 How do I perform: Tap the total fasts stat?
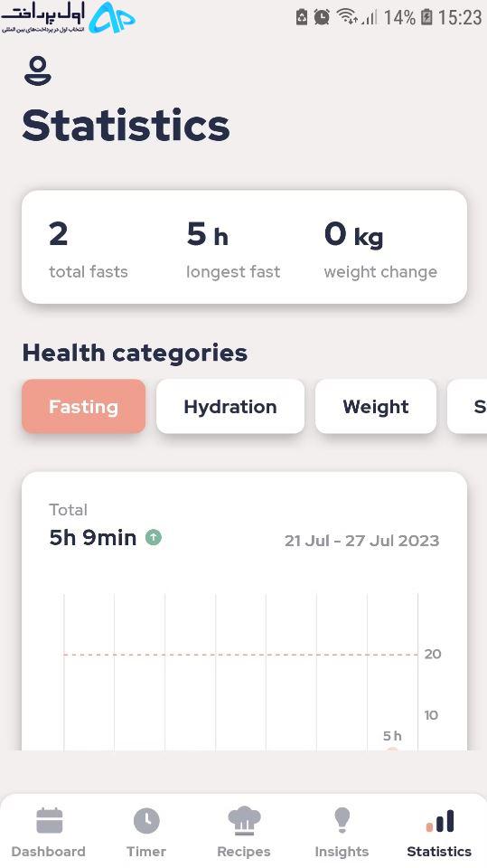[x=89, y=249]
